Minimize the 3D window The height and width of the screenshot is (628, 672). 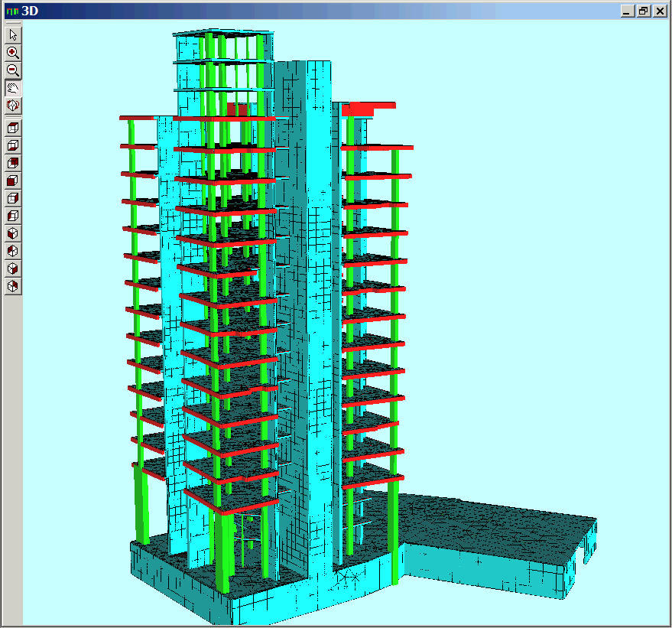pos(628,11)
